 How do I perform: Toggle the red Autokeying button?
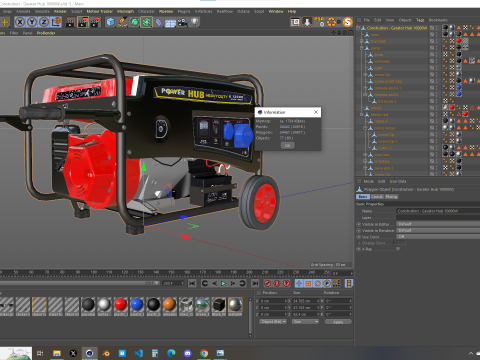(277, 283)
